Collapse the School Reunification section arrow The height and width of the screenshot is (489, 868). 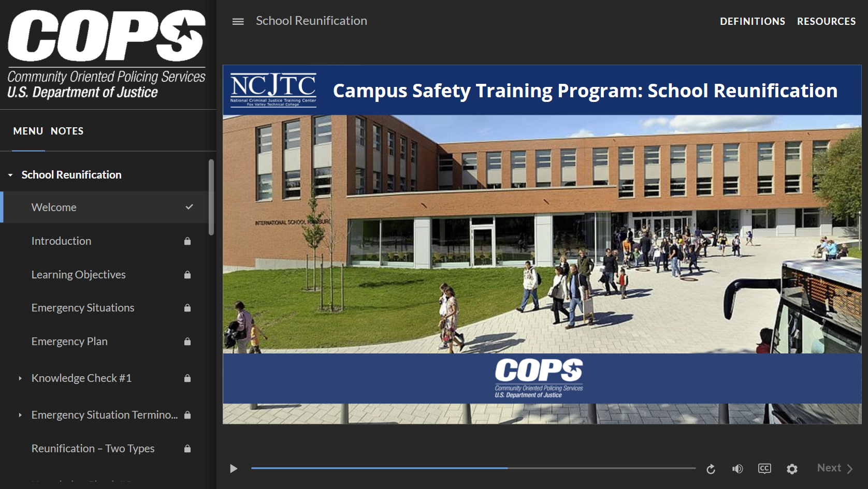10,175
